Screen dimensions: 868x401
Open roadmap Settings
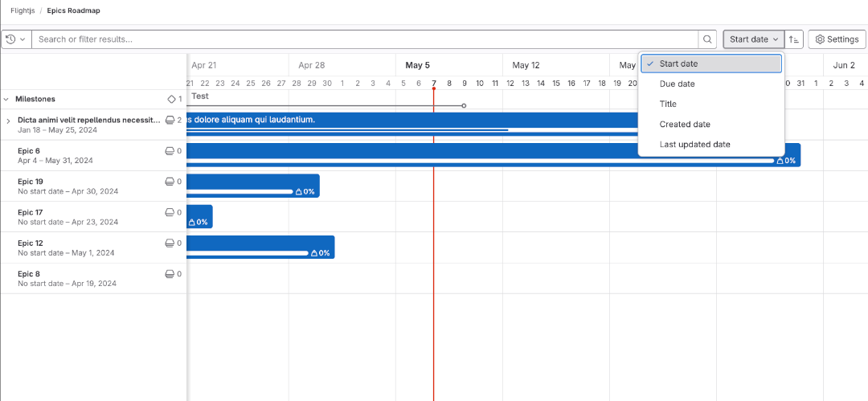[837, 39]
